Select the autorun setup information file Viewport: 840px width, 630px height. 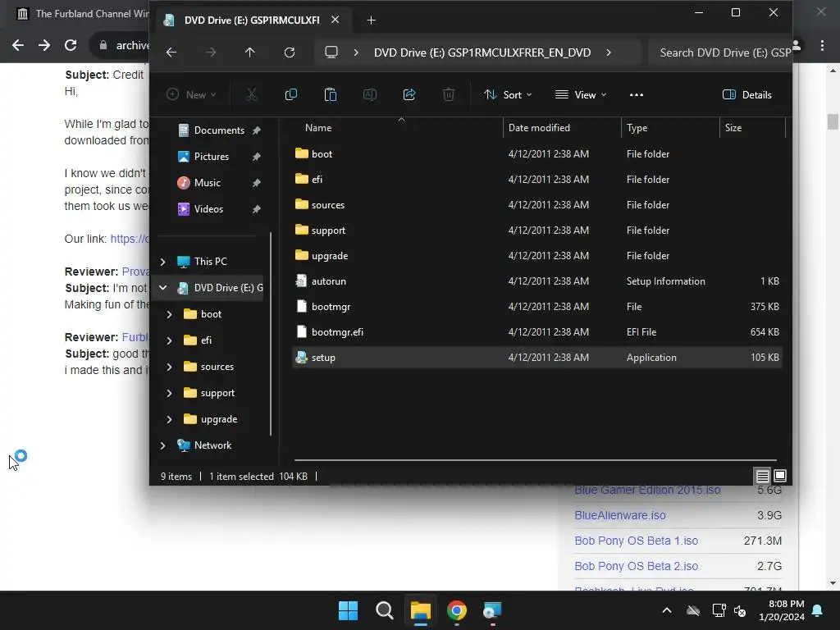[536, 281]
